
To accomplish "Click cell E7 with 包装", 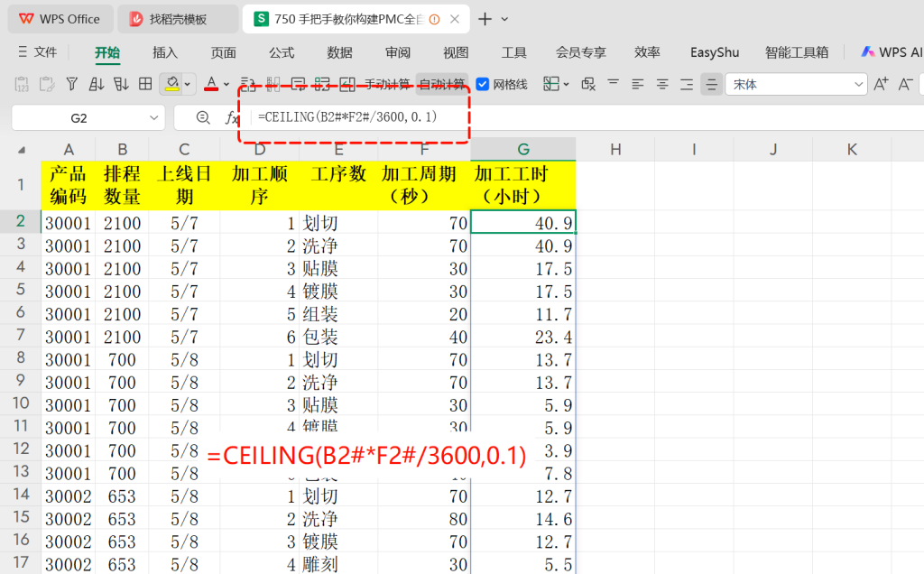I will [338, 337].
